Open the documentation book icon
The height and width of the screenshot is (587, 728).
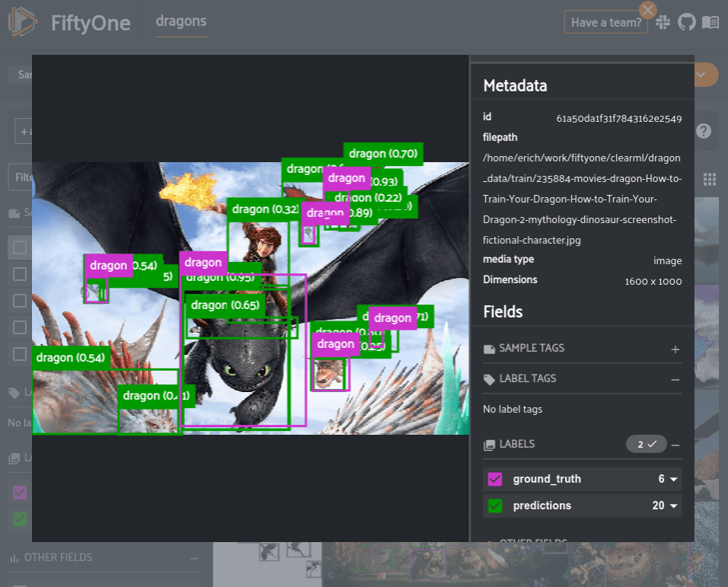(710, 22)
